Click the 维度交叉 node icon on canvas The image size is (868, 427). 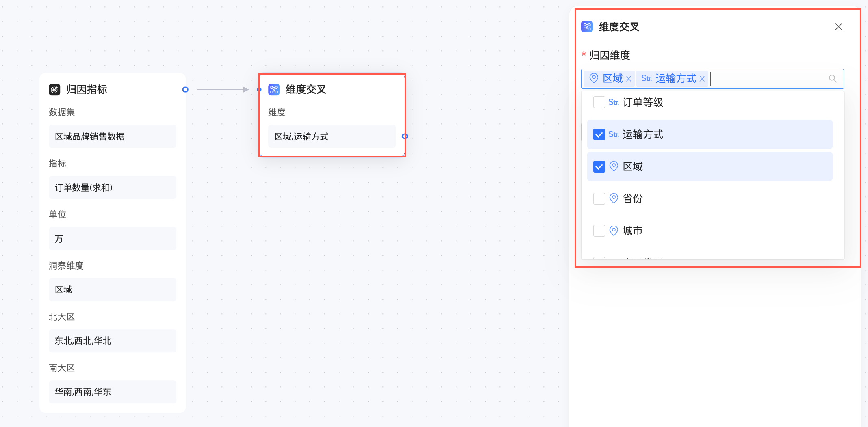click(274, 89)
